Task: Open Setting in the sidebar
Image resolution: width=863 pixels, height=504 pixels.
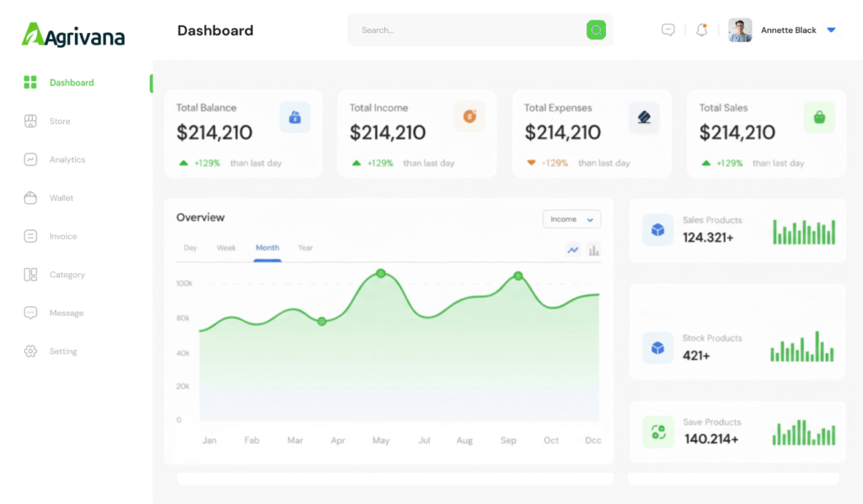Action: (x=62, y=351)
